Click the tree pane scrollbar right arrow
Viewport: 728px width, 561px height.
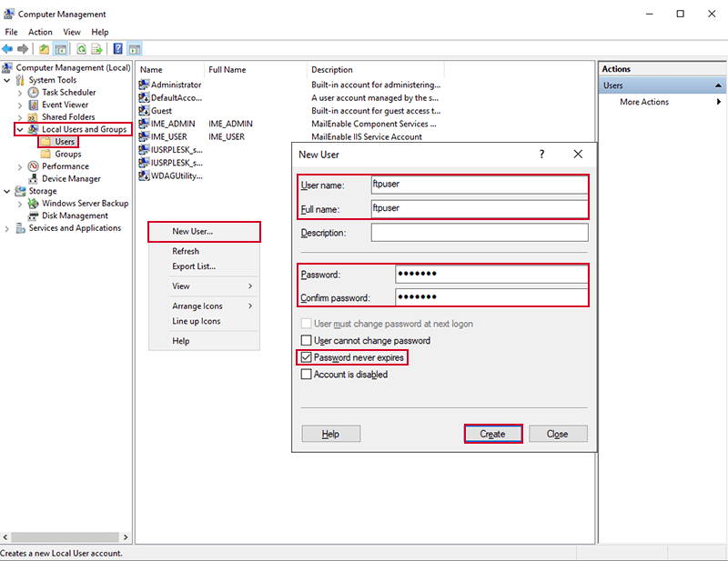pos(126,537)
